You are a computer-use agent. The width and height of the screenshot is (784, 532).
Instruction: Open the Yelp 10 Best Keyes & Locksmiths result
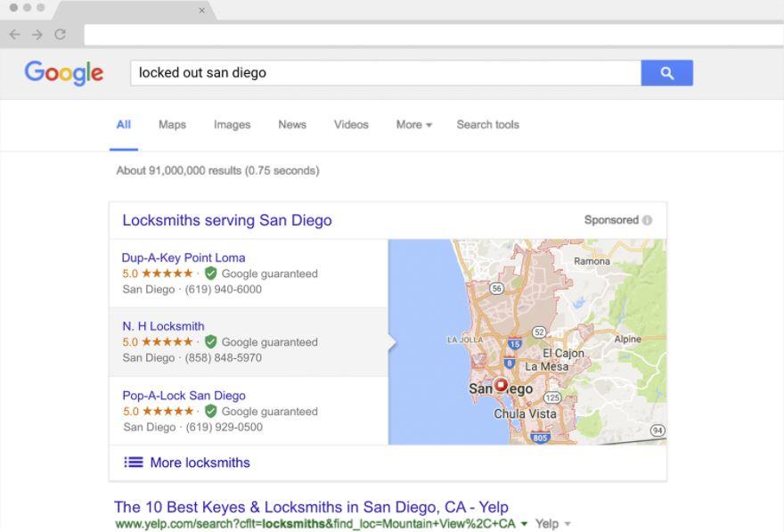click(x=312, y=507)
